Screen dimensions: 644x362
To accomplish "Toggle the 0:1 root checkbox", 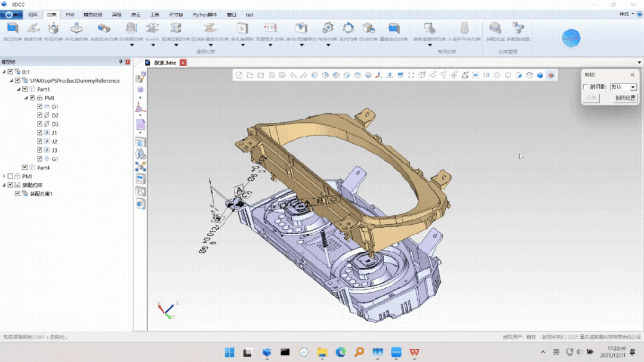I will pyautogui.click(x=11, y=72).
